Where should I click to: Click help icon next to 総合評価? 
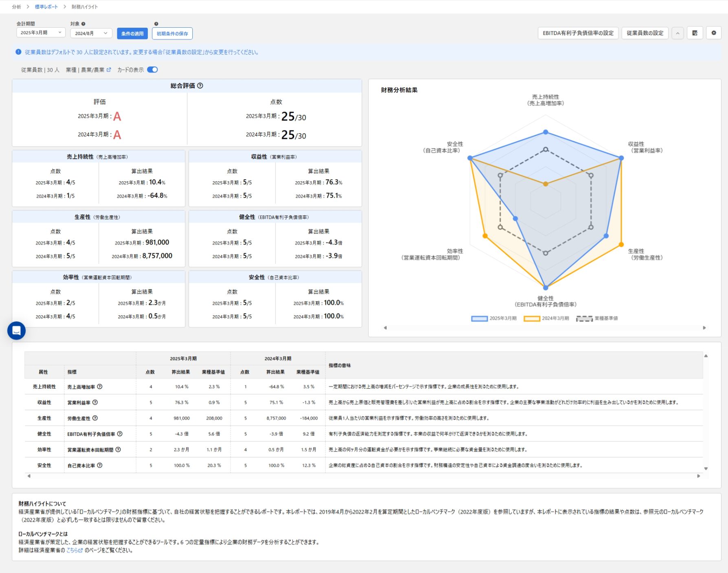[200, 86]
